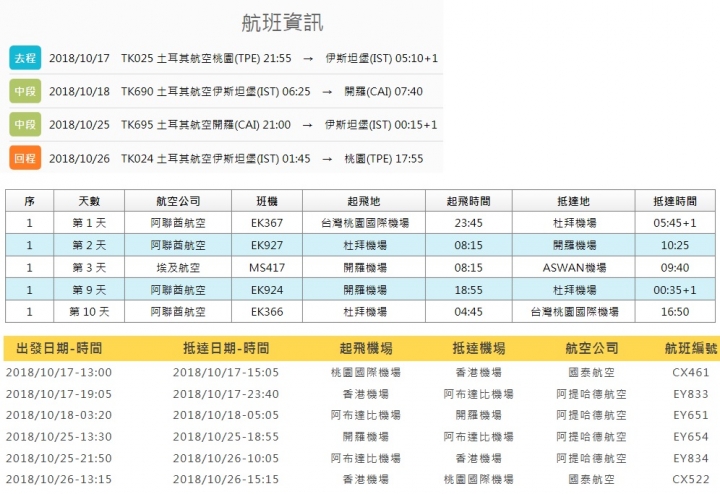The height and width of the screenshot is (494, 720).
Task: Click the orange 回程 badge
Action: tap(25, 158)
